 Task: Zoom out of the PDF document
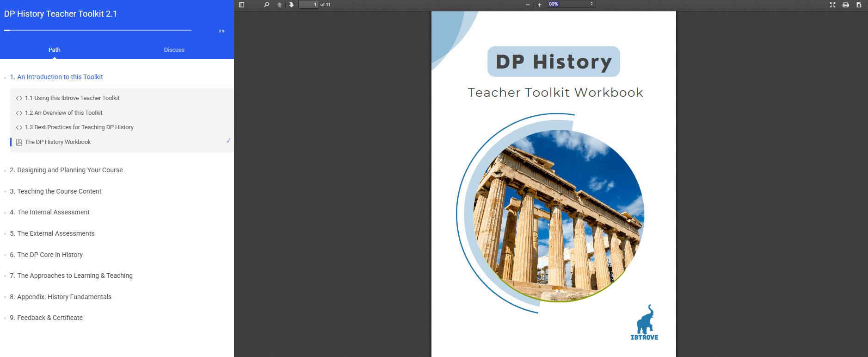528,5
